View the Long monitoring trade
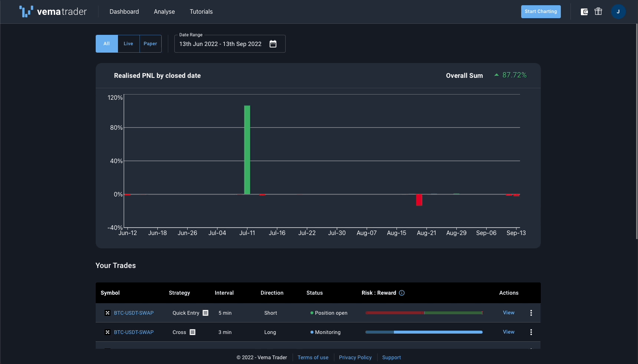Screen dimensions: 638x364 click(509, 332)
